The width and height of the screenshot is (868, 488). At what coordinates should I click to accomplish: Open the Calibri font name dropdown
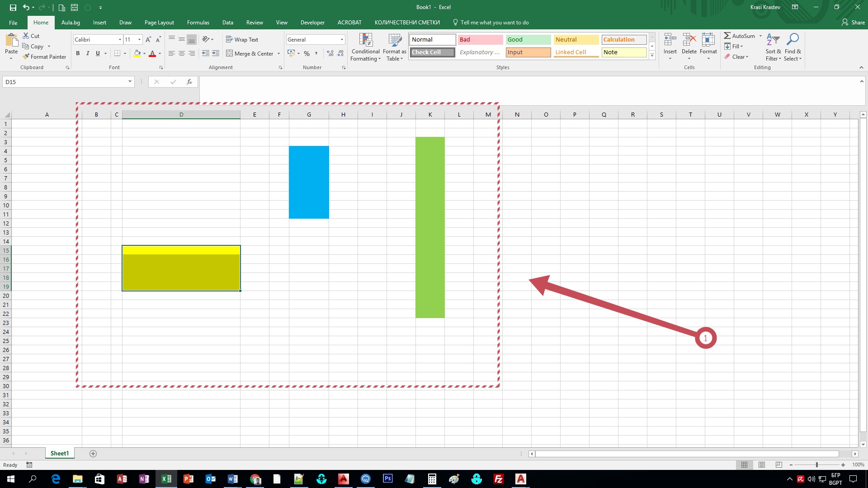point(120,40)
